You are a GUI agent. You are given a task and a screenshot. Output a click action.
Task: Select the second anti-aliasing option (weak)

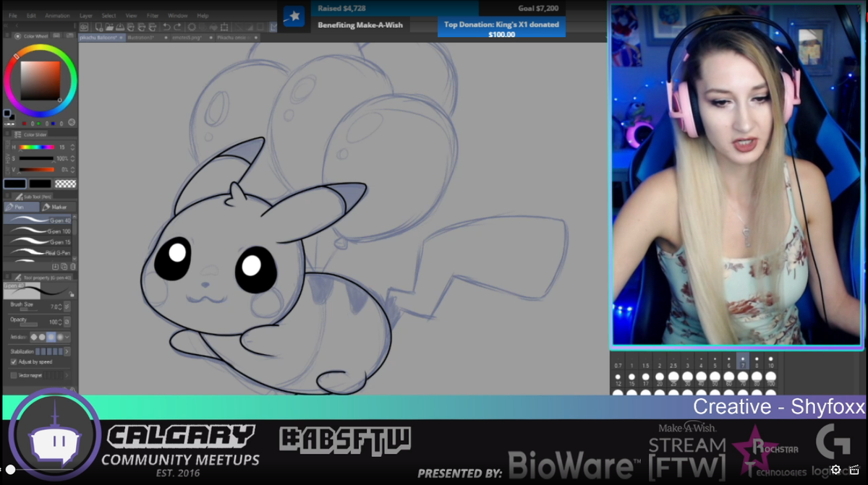(x=42, y=337)
